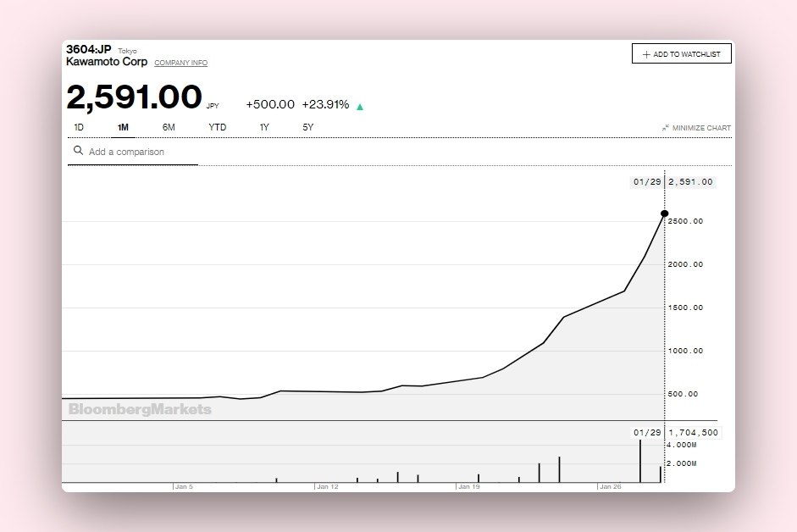Show the 5Y chart range
The width and height of the screenshot is (797, 532).
point(308,127)
